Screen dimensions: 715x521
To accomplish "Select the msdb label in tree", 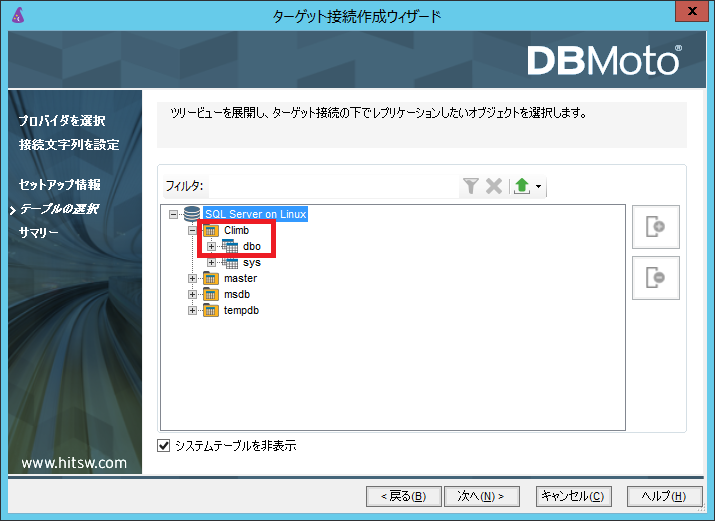I will tap(237, 294).
